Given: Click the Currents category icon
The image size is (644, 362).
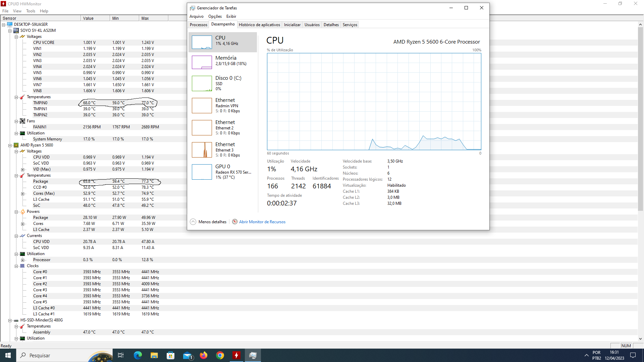Looking at the screenshot, I should click(22, 236).
